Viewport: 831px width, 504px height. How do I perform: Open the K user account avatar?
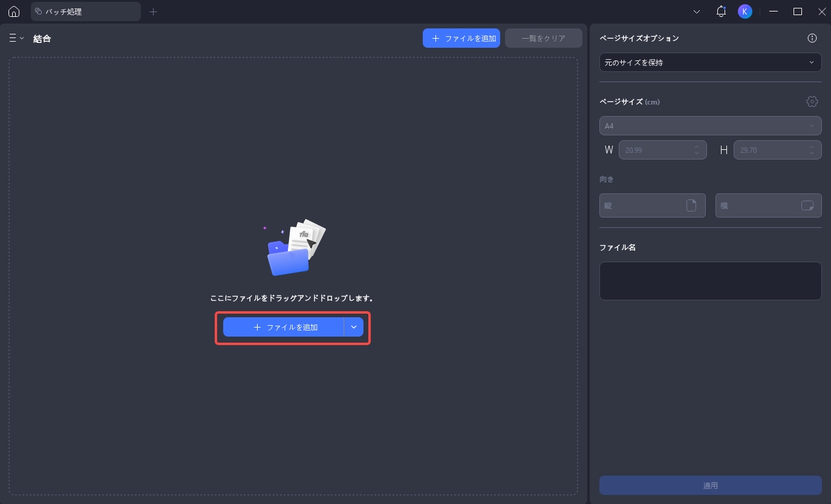click(745, 11)
